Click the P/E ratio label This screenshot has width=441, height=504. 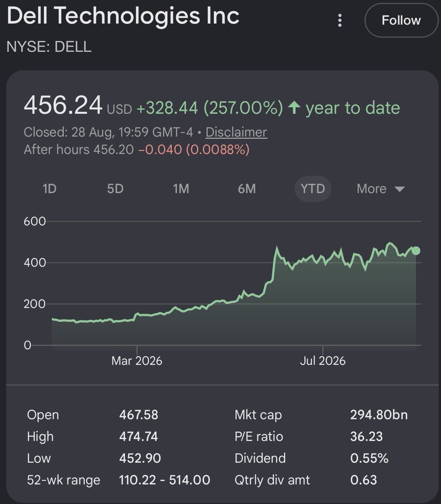click(259, 437)
